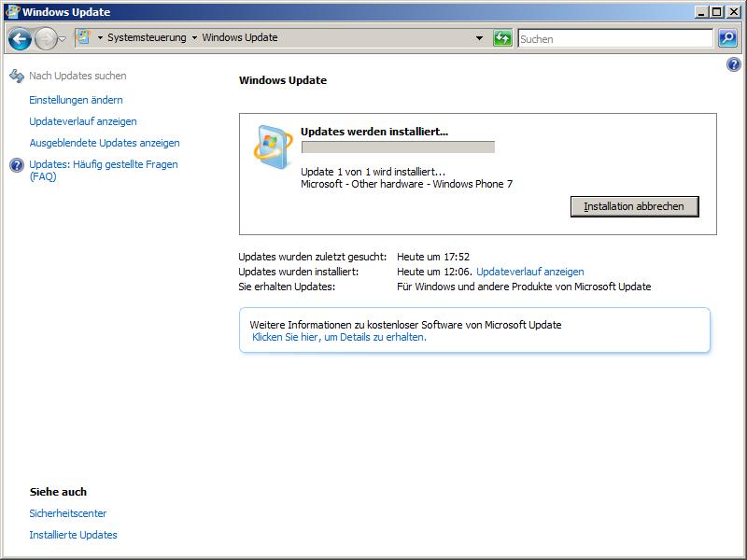Click the Forward navigation arrow button
This screenshot has width=747, height=560.
click(x=45, y=38)
